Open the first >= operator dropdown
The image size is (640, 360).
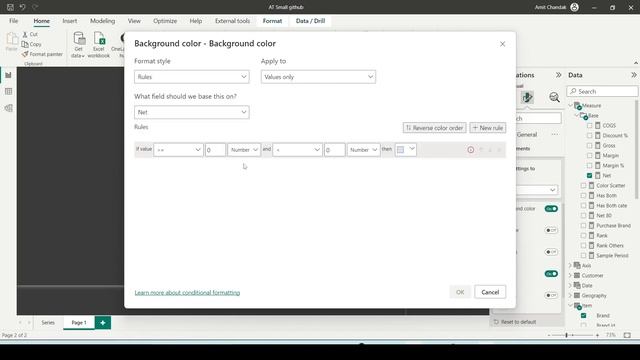pyautogui.click(x=178, y=150)
